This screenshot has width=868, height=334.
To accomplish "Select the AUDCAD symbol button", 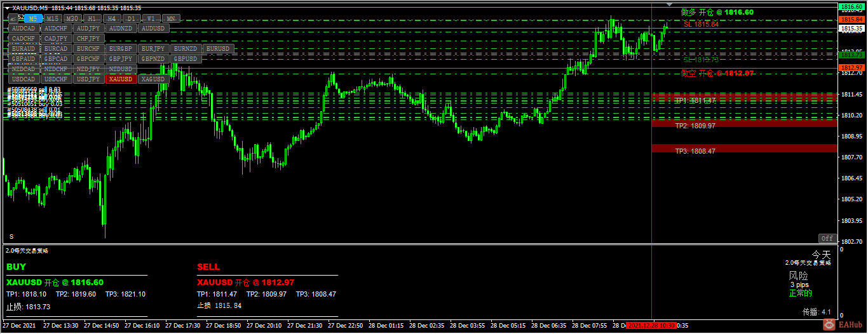I will coord(24,29).
